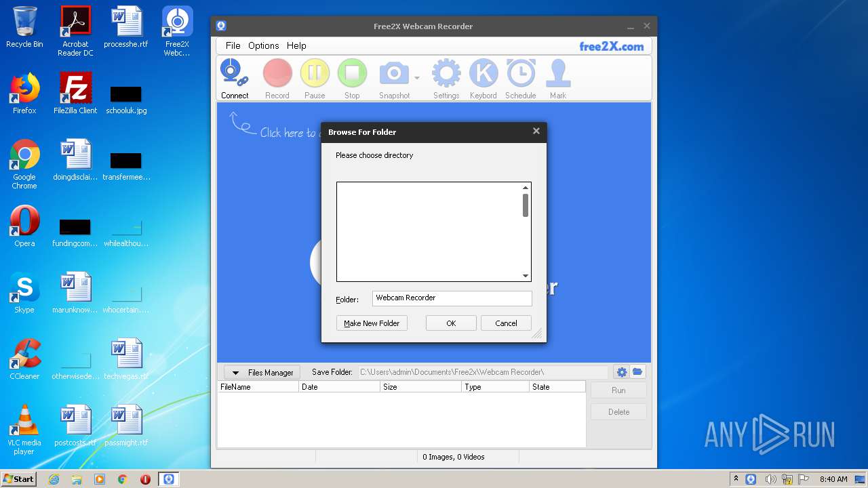Image resolution: width=868 pixels, height=488 pixels.
Task: Launch CCleaner from desktop
Action: tap(24, 359)
